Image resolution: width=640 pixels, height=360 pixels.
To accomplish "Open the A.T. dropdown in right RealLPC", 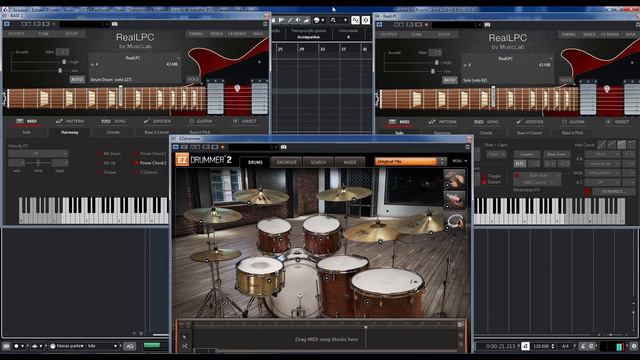I will (602, 182).
